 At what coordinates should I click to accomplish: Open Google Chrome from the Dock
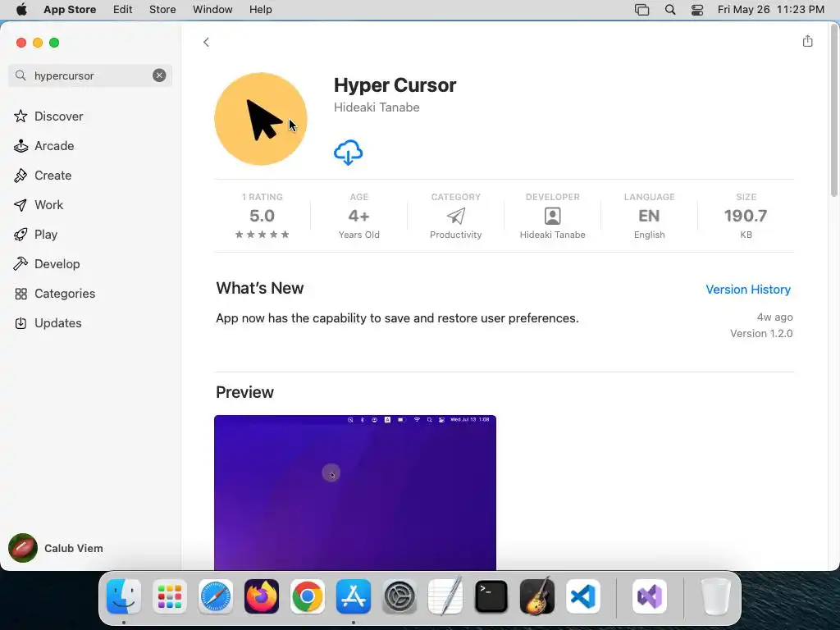(x=308, y=596)
